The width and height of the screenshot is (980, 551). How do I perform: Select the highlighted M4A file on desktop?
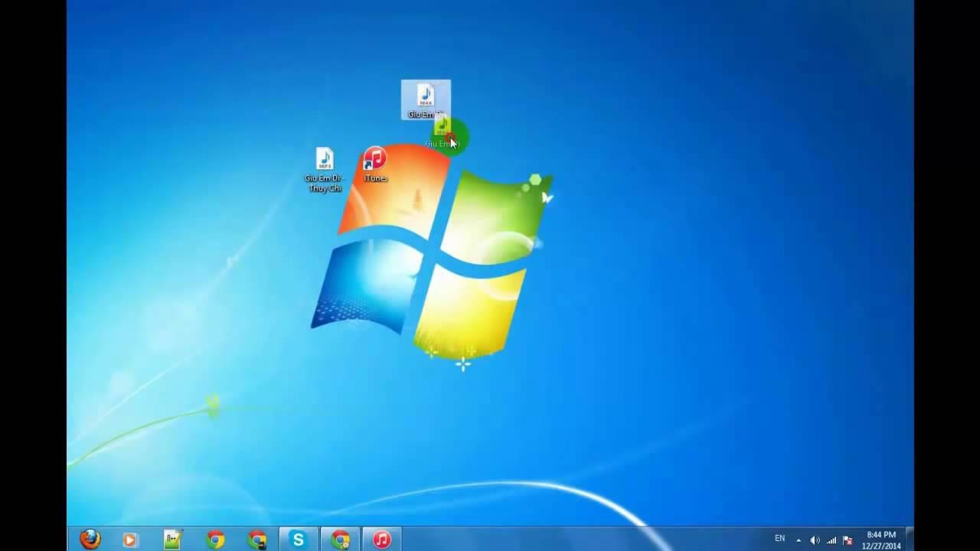(426, 99)
